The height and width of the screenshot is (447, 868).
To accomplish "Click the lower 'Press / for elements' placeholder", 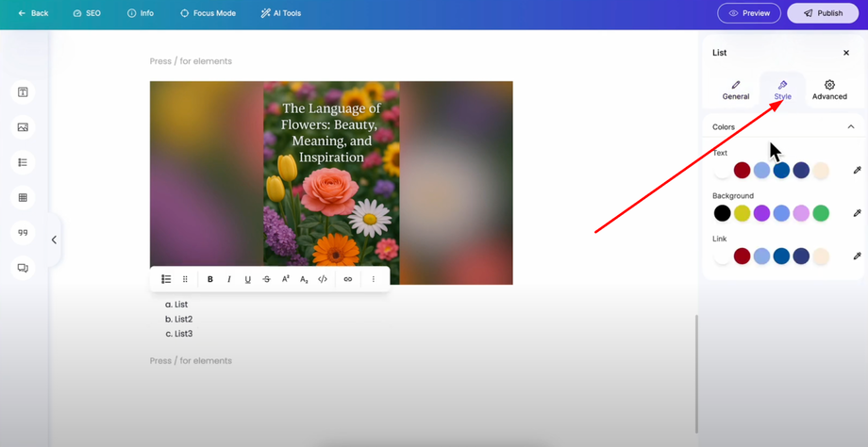I will (191, 360).
